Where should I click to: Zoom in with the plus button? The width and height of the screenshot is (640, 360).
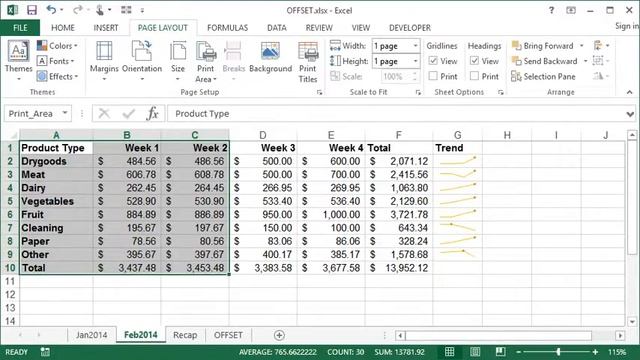595,352
